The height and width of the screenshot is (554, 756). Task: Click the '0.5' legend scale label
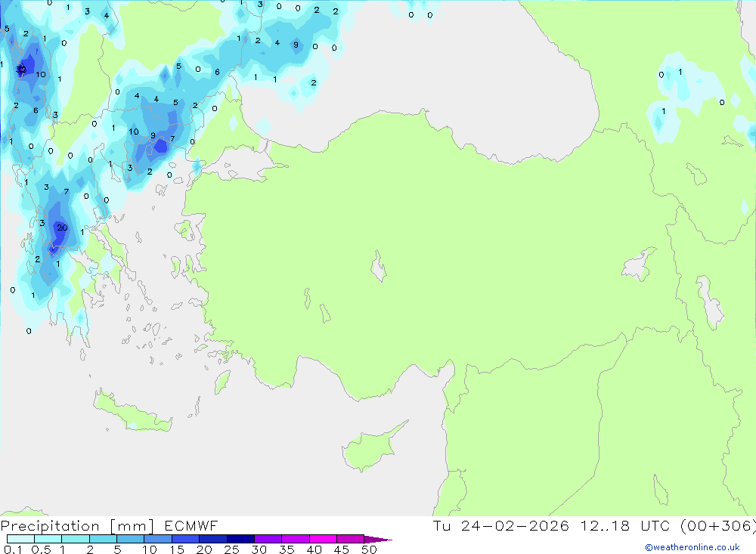[x=41, y=549]
